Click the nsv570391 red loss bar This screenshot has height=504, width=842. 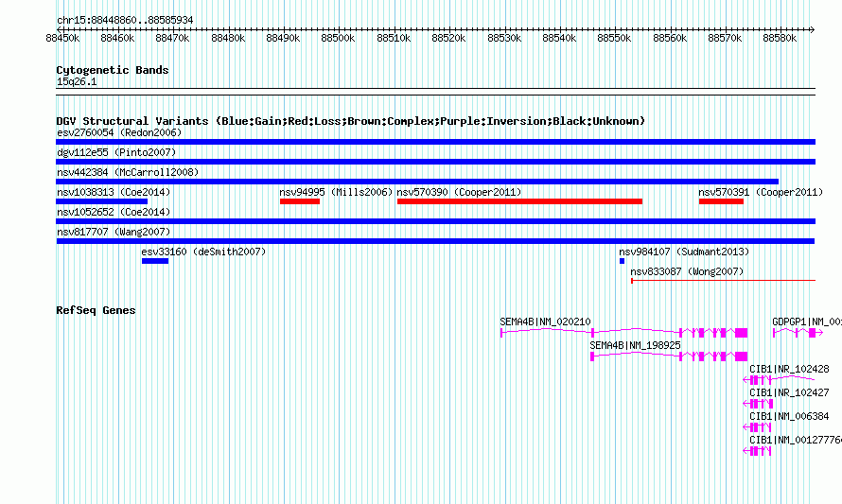721,201
